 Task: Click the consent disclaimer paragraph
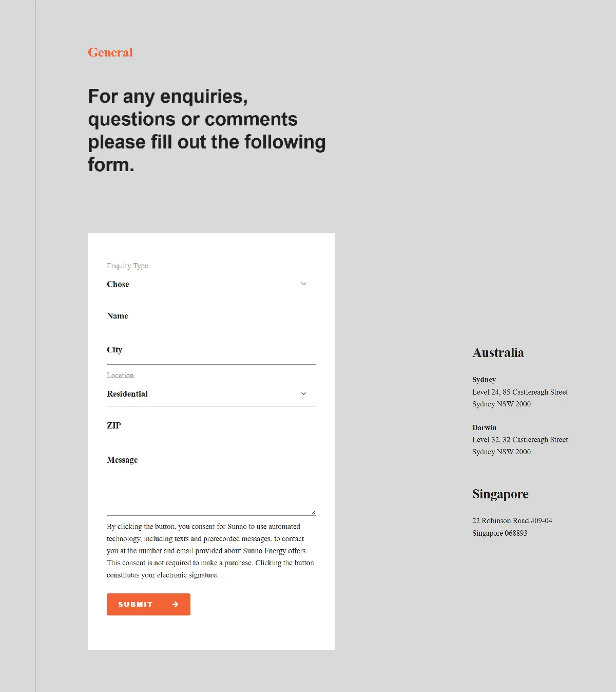[210, 551]
